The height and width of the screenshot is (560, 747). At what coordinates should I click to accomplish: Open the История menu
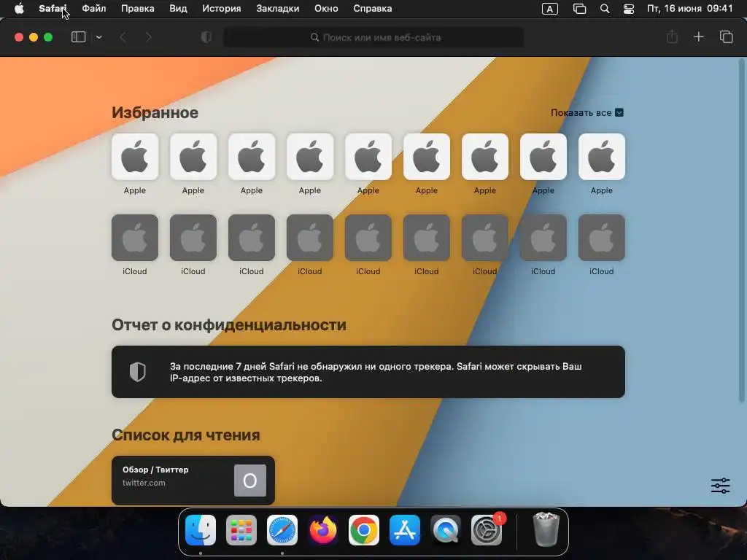coord(222,9)
